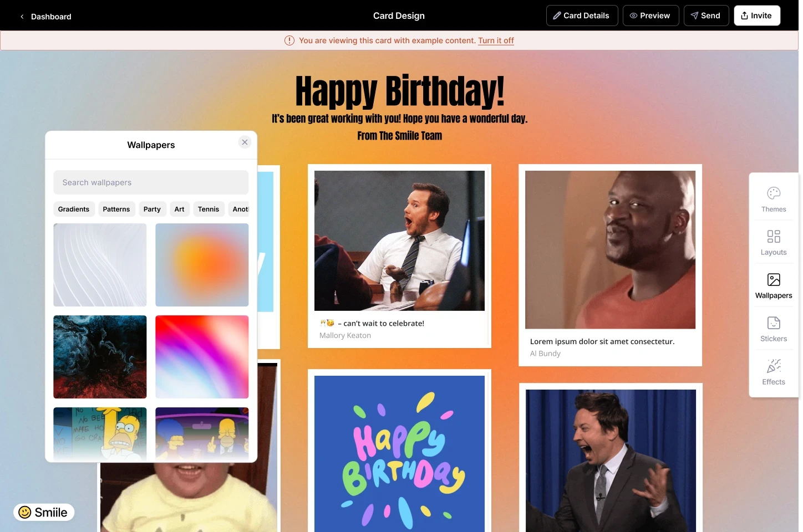
Task: Click the Send button
Action: point(706,16)
